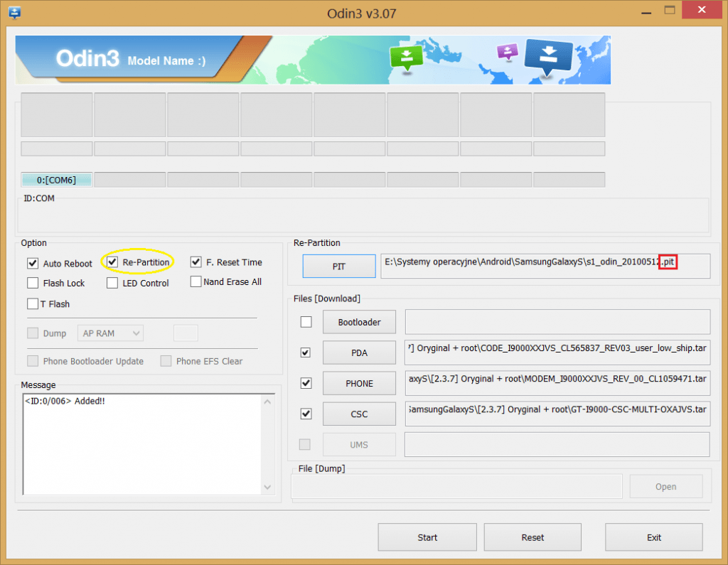
Task: Check the Bootloader file checkbox
Action: (306, 322)
